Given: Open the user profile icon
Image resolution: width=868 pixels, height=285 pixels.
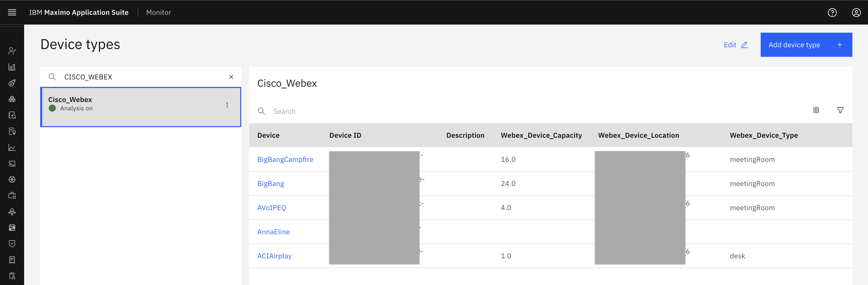Looking at the screenshot, I should click(856, 13).
